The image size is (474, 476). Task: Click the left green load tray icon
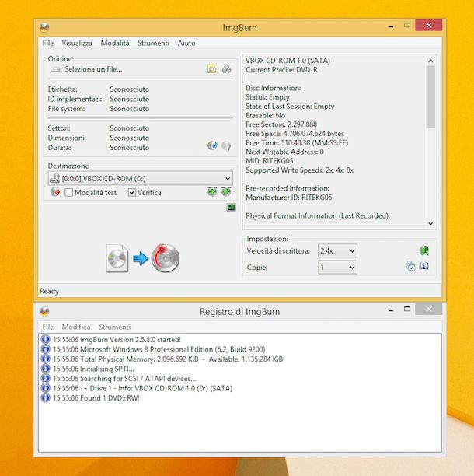point(212,192)
